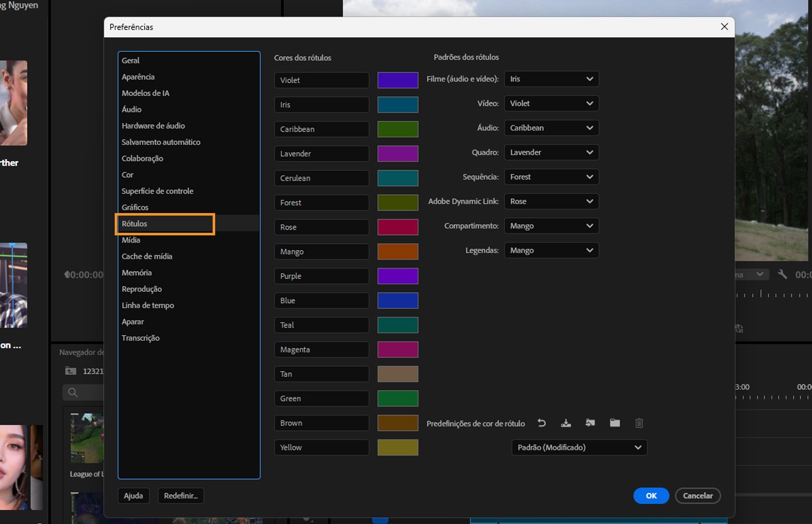This screenshot has height=524, width=812.
Task: Click the Redefinir... button
Action: click(181, 496)
